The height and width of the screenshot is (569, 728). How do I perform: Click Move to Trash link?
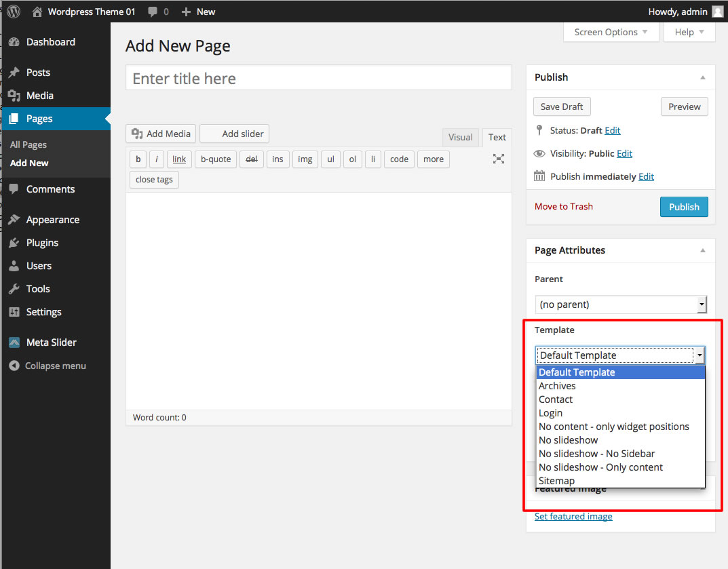tap(564, 207)
